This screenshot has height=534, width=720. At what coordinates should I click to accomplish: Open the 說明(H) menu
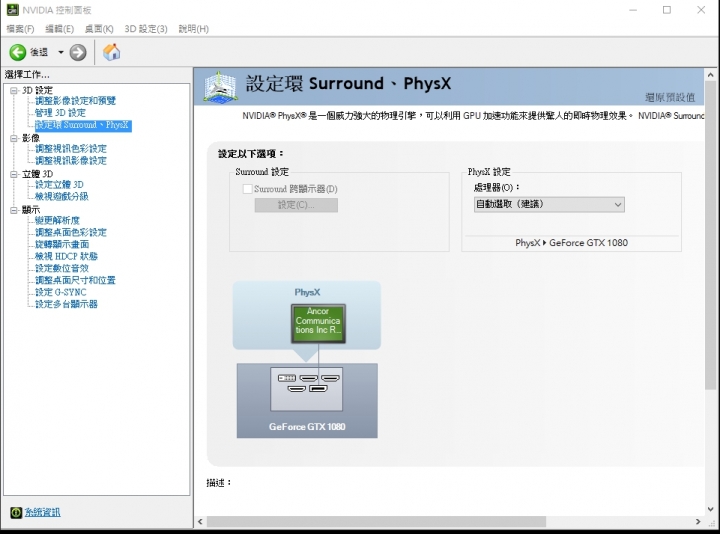tap(193, 29)
